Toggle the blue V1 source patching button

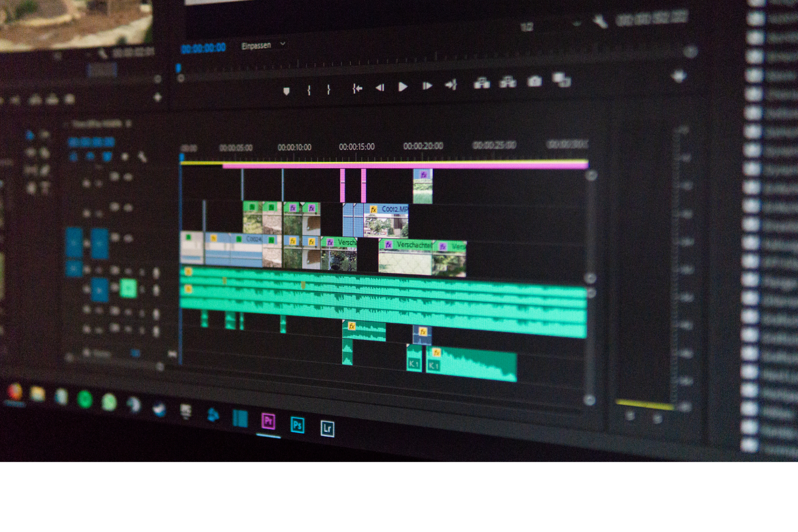point(74,242)
